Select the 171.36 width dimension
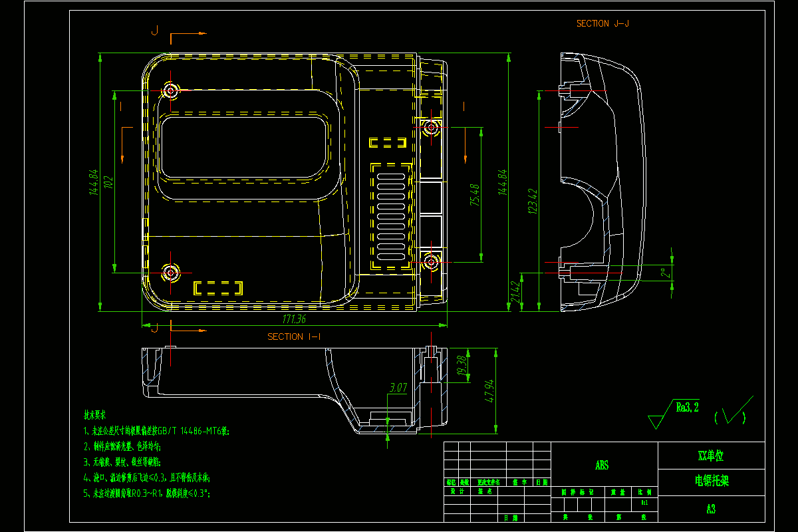Image resolution: width=798 pixels, height=532 pixels. pyautogui.click(x=293, y=319)
